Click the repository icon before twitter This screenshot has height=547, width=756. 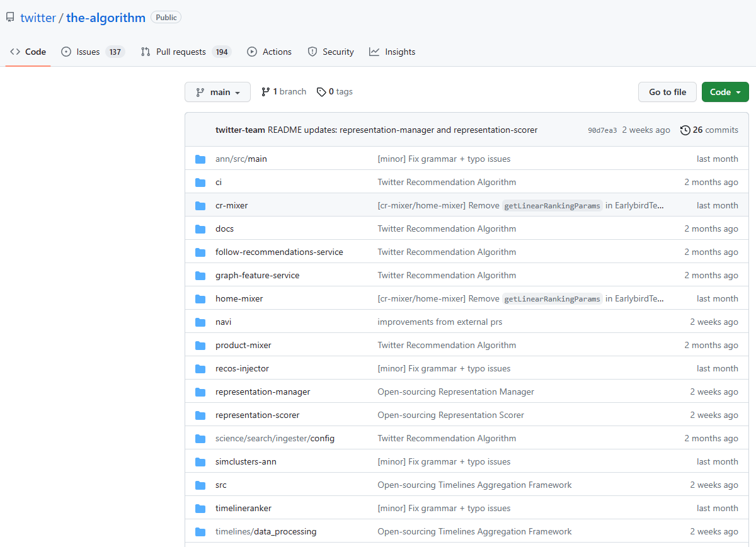(10, 18)
